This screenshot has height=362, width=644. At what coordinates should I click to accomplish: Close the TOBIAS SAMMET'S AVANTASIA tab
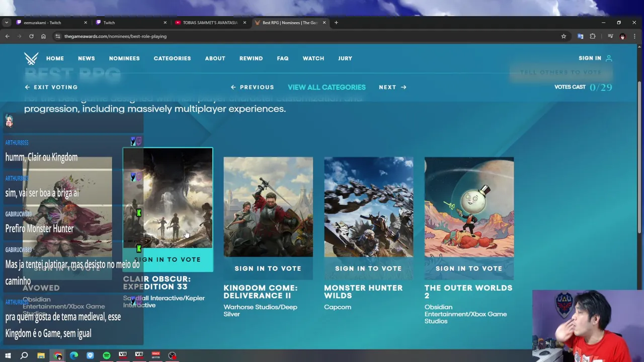(x=245, y=23)
